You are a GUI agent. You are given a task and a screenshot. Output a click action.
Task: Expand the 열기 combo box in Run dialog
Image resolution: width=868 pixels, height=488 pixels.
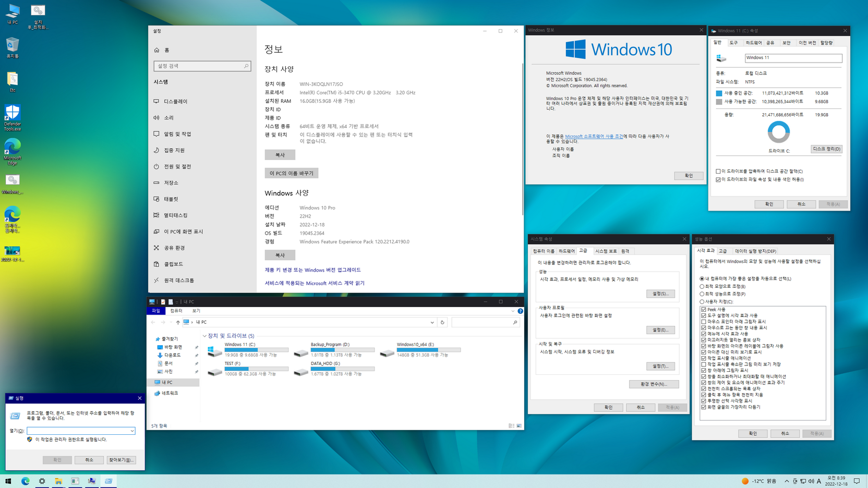pos(132,431)
